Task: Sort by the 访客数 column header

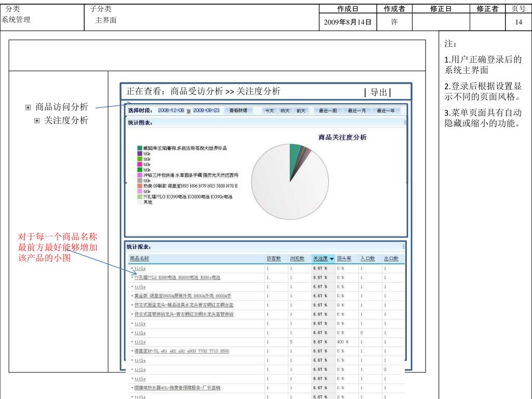Action: (273, 259)
